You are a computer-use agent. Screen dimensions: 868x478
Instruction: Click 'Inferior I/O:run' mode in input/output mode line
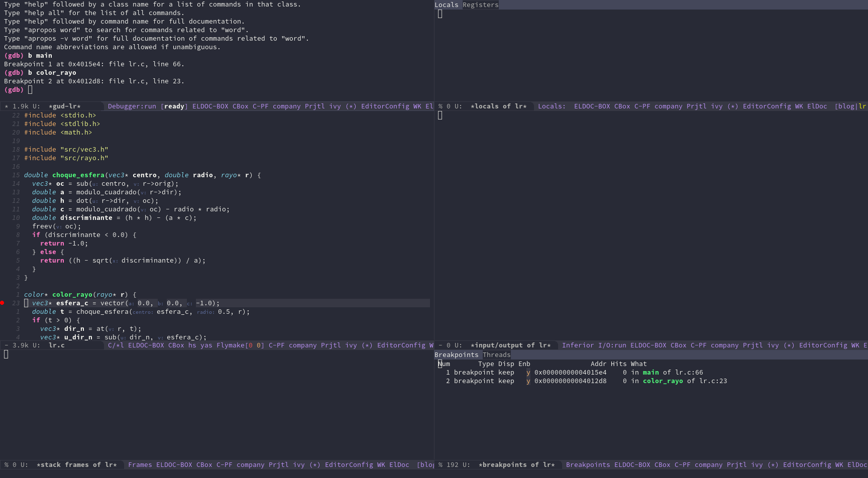[594, 345]
